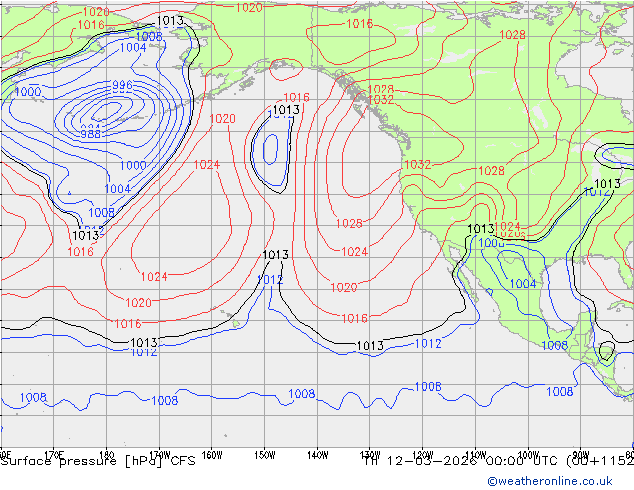This screenshot has width=634, height=490.
Task: Click the 1032 label on the California coast
Action: coord(418,164)
